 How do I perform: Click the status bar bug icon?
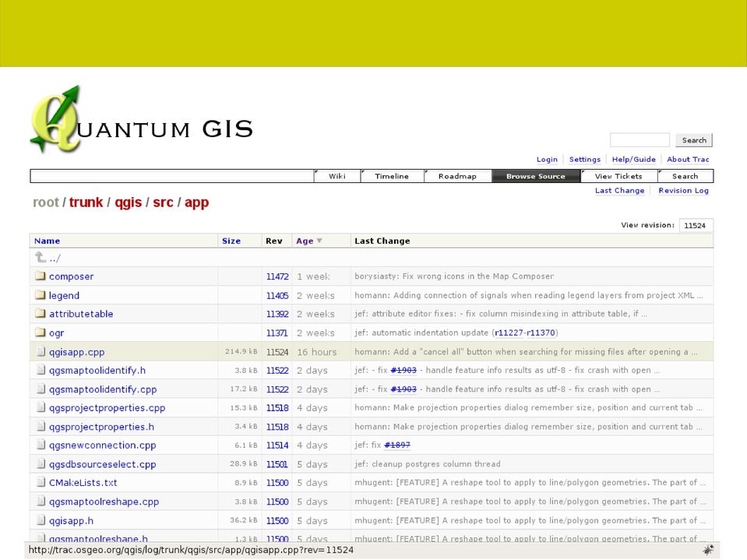point(708,550)
